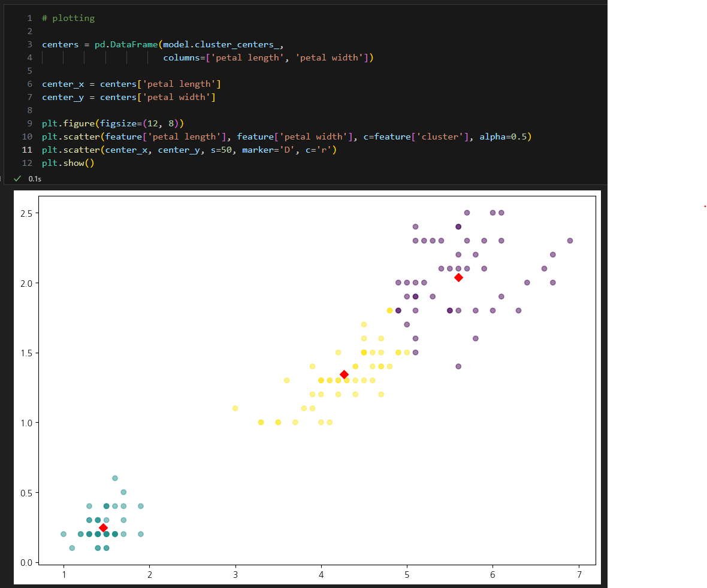The width and height of the screenshot is (707, 588).
Task: Click the plt.show() call in code
Action: [x=68, y=163]
